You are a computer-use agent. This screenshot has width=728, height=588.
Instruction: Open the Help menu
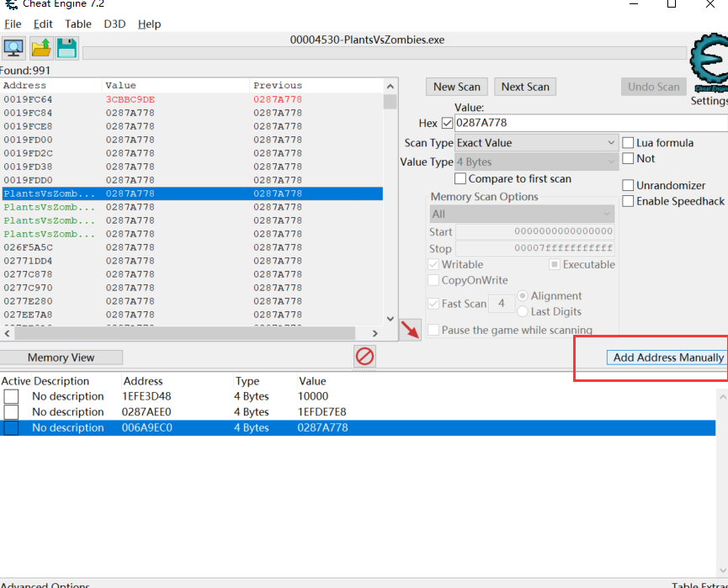[x=149, y=24]
